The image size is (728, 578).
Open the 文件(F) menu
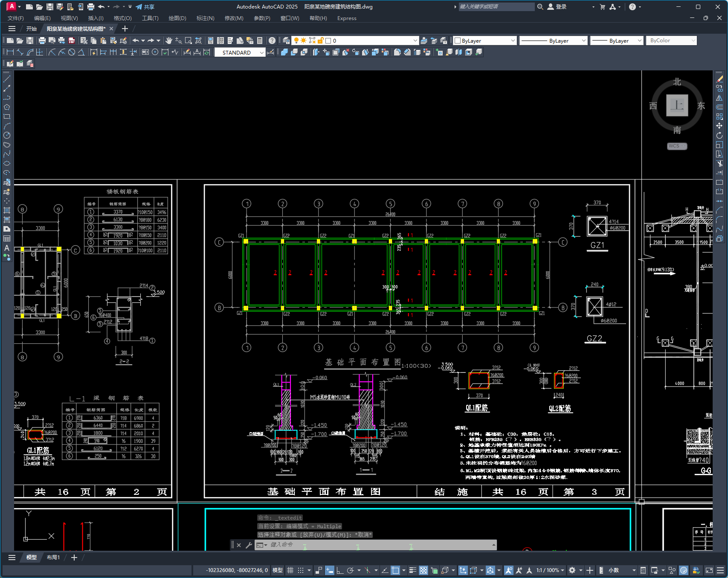click(x=16, y=18)
